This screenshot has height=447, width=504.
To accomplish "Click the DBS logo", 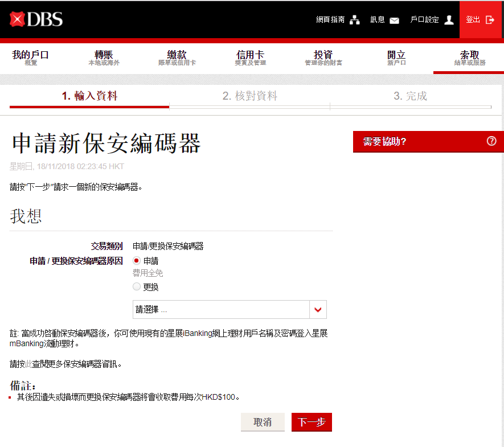I will (36, 19).
